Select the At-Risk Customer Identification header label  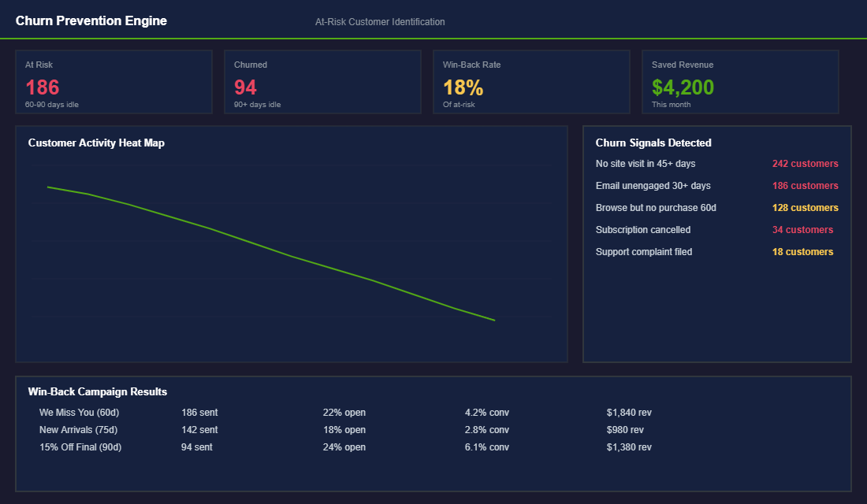(x=380, y=22)
